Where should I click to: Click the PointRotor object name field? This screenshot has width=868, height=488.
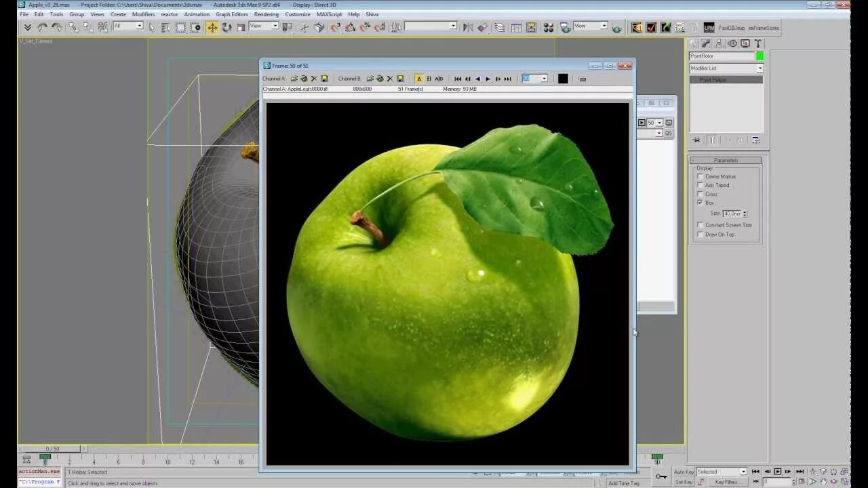point(722,56)
